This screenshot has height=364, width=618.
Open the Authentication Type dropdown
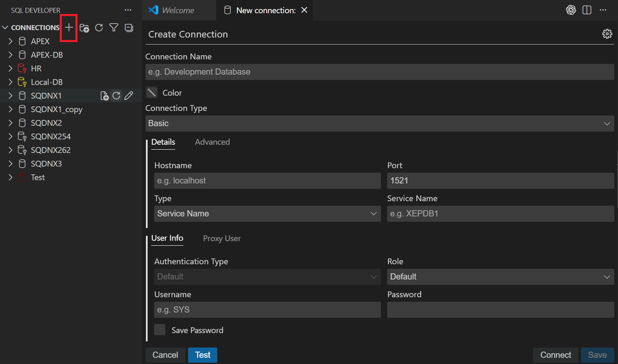(267, 277)
